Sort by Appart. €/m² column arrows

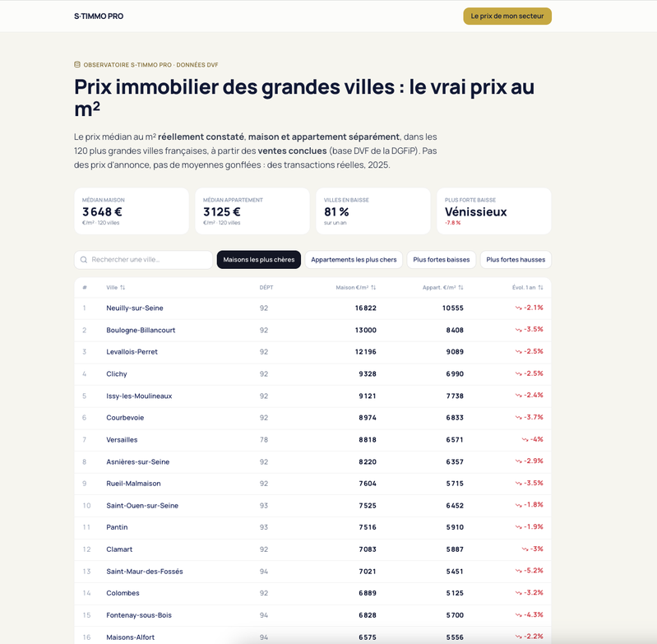(x=461, y=287)
